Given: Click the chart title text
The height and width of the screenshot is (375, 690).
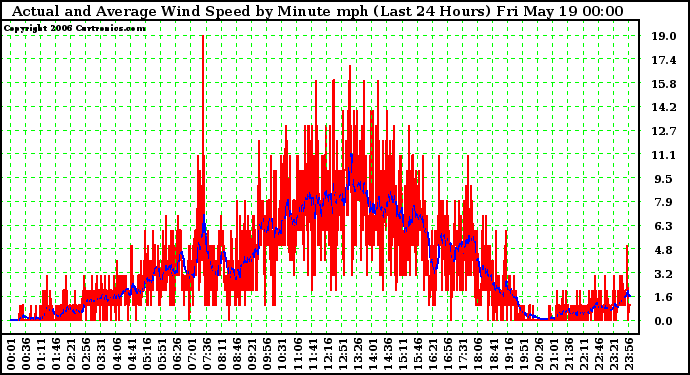Looking at the screenshot, I should click(x=317, y=11).
